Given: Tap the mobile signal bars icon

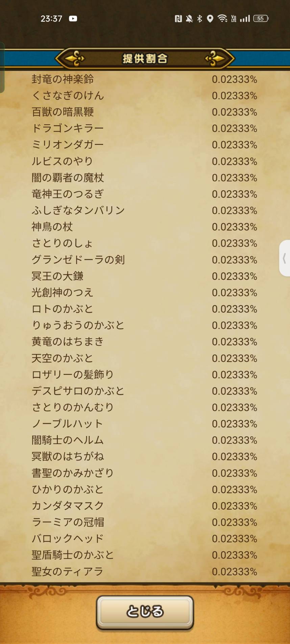Looking at the screenshot, I should 245,19.
